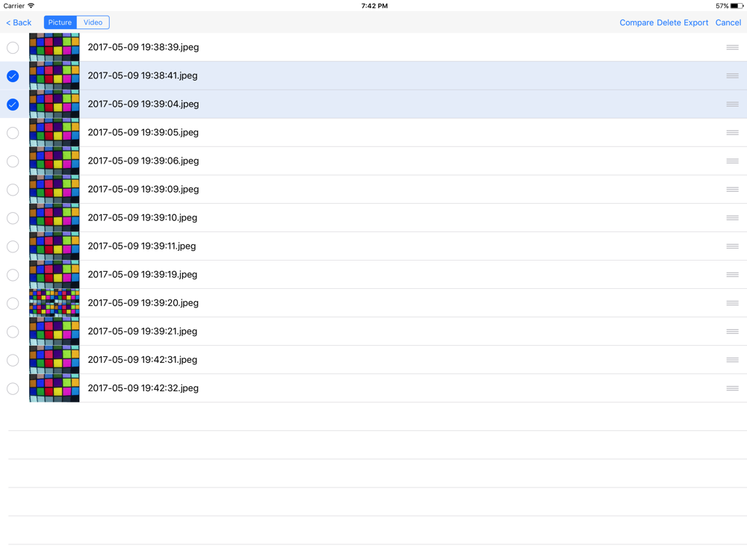Image resolution: width=747 pixels, height=560 pixels.
Task: Tap file name 2017-05-09 19:39:06.jpeg
Action: point(143,161)
